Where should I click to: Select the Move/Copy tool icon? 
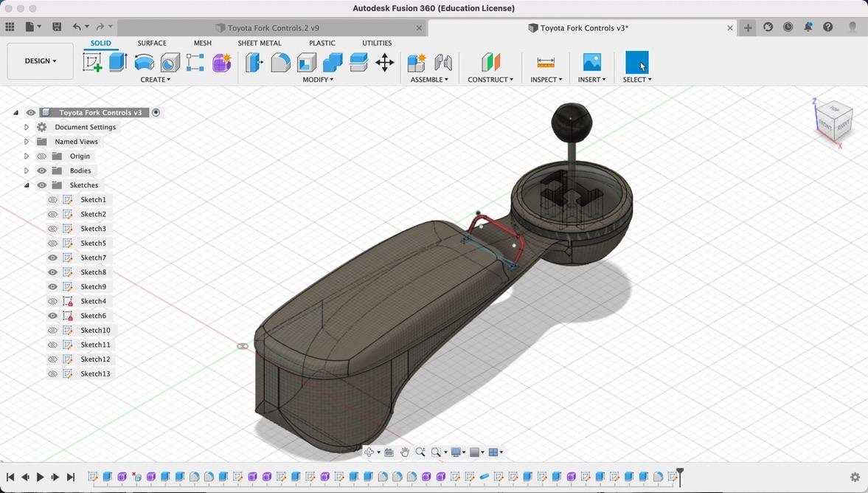point(385,63)
